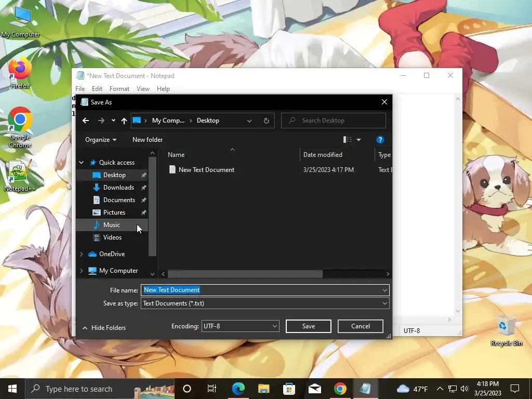Select New Text Document file
Screen dimensions: 532x399
pos(206,170)
